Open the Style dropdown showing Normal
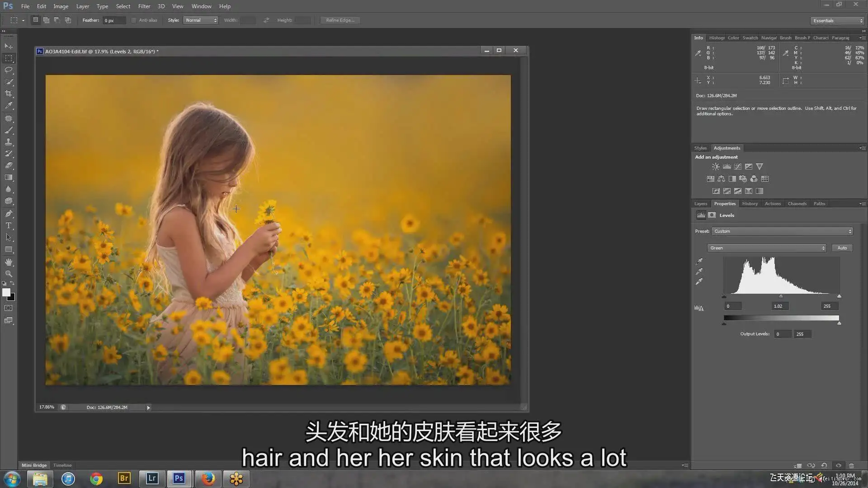Image resolution: width=868 pixels, height=488 pixels. click(x=201, y=20)
